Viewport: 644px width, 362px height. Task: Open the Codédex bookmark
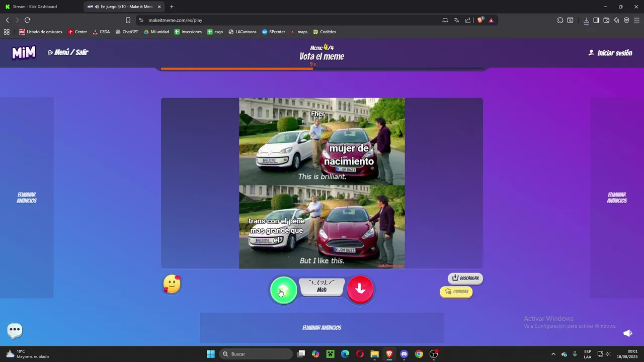325,32
